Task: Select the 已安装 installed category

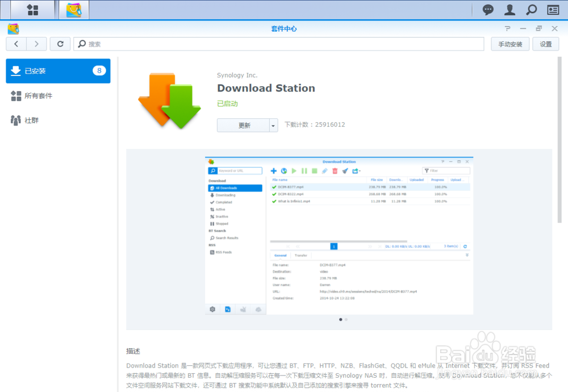Action: (58, 71)
